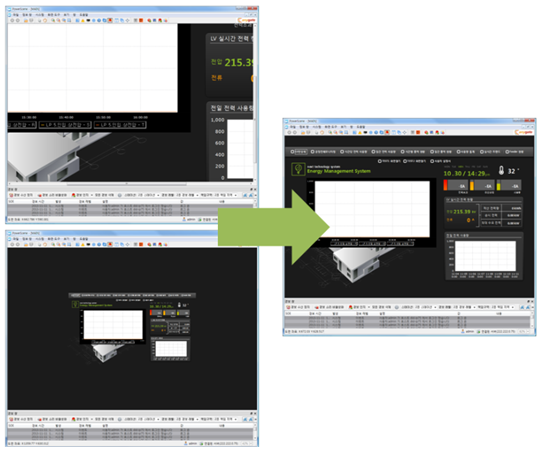
Task: Click the orange square icon in top-left window toolbar
Action: (141, 20)
